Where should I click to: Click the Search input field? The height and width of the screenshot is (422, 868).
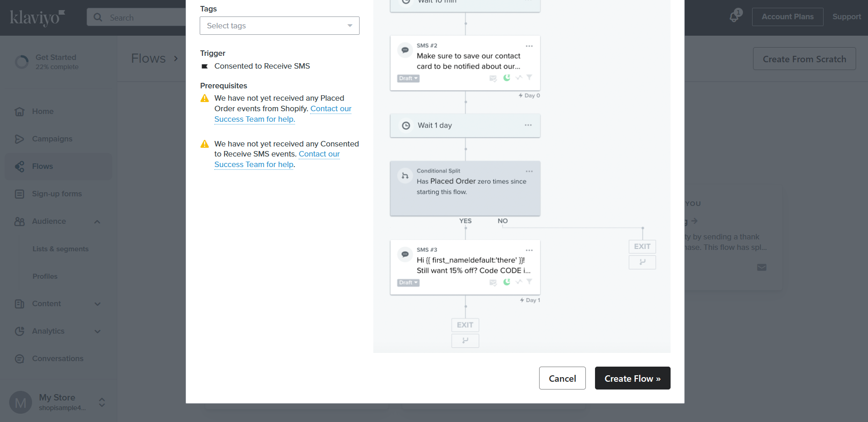point(136,17)
